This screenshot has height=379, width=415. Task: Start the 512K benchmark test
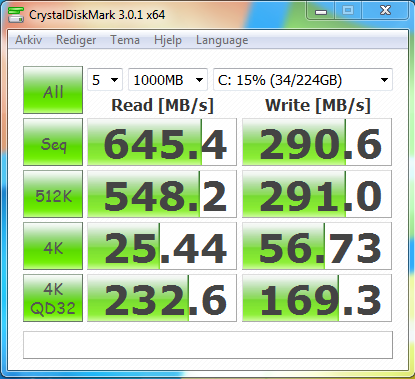coord(53,194)
